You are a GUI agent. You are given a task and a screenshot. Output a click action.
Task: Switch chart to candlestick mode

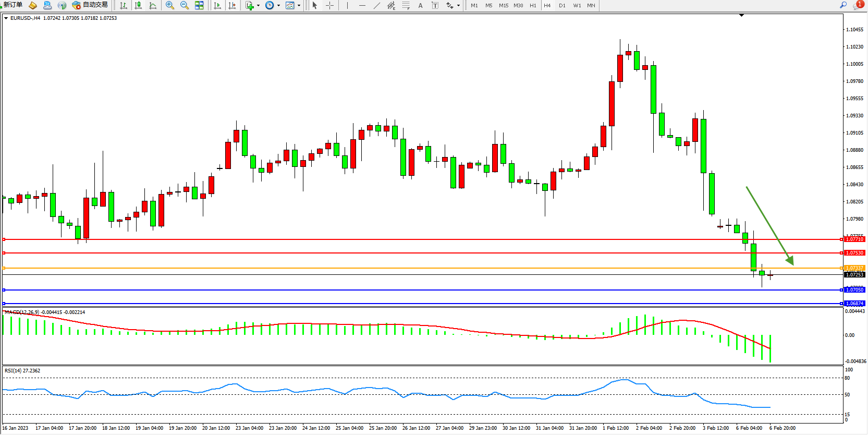point(138,5)
